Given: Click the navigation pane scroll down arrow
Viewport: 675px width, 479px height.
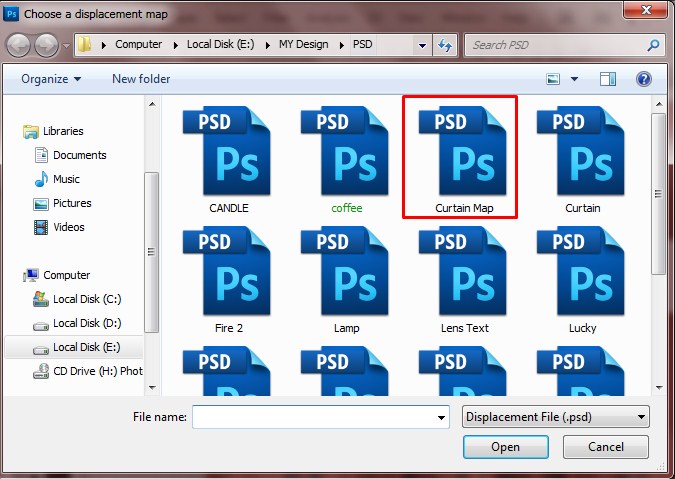Looking at the screenshot, I should click(152, 388).
